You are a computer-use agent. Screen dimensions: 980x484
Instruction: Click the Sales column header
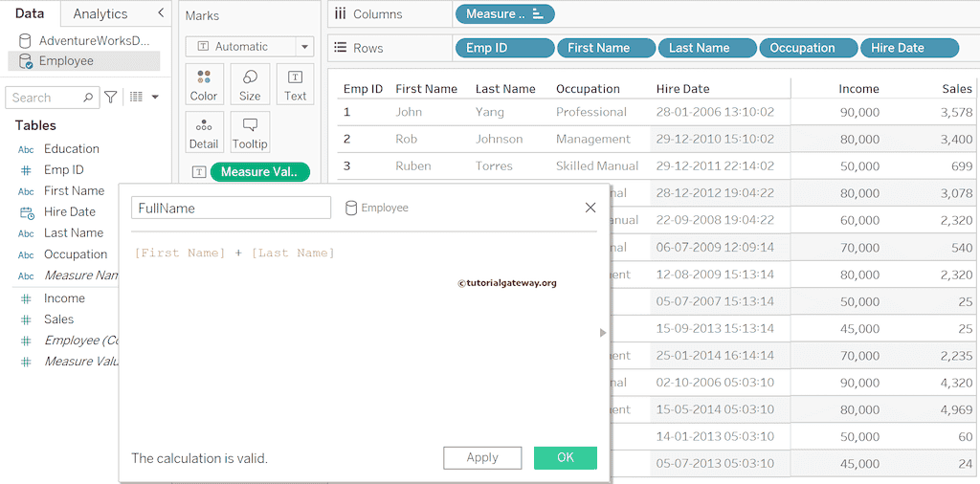957,89
